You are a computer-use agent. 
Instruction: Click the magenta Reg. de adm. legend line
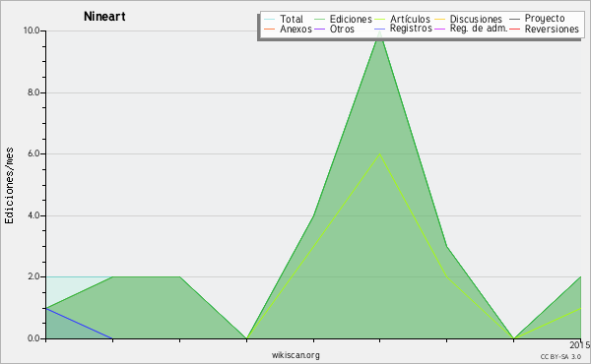439,30
